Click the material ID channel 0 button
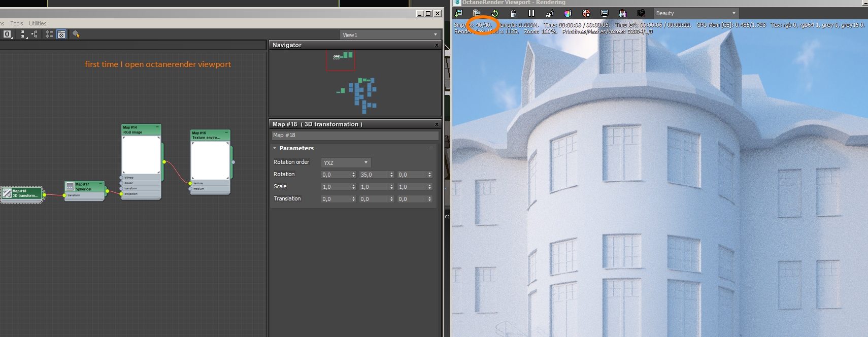The image size is (868, 337). [x=7, y=34]
